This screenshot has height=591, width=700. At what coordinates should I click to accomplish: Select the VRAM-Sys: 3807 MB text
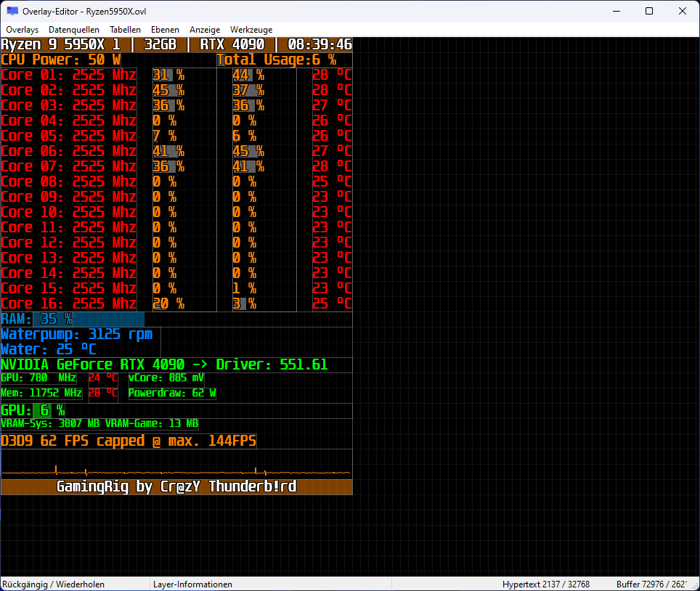(52, 424)
